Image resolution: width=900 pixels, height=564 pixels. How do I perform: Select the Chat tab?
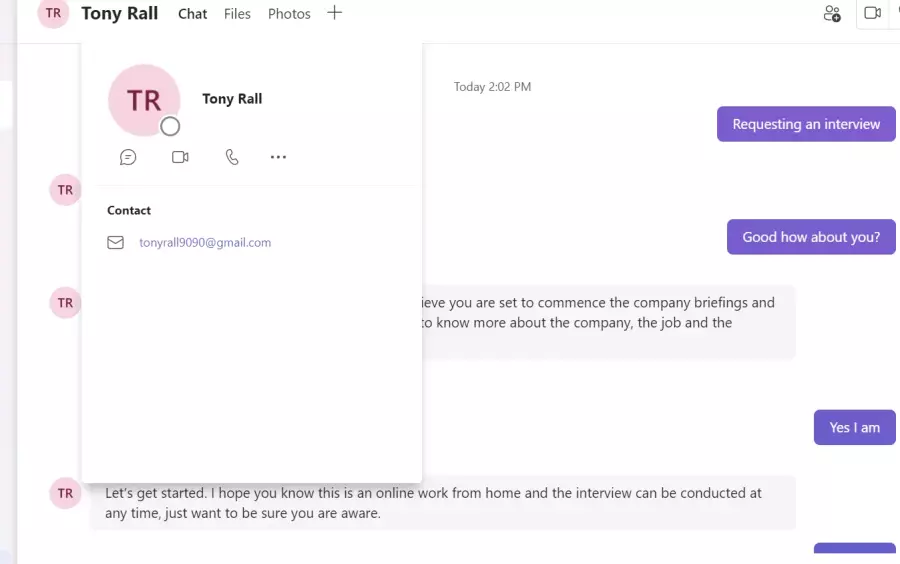point(192,14)
